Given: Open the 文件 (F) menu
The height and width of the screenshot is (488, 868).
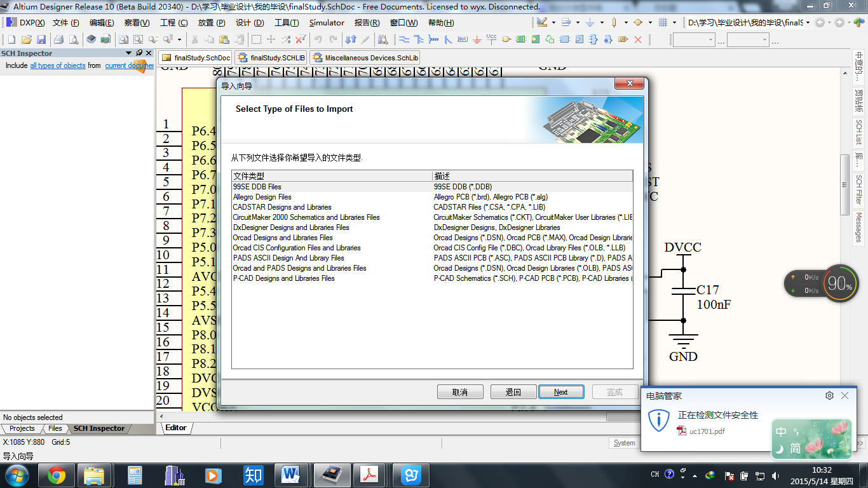Looking at the screenshot, I should click(x=66, y=23).
